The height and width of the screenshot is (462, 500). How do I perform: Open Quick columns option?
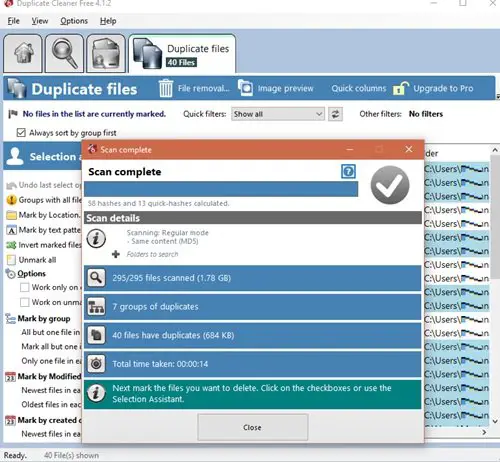[x=358, y=88]
